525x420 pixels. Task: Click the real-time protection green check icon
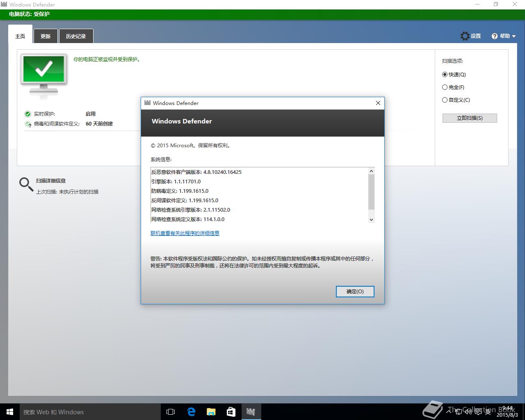pos(28,114)
